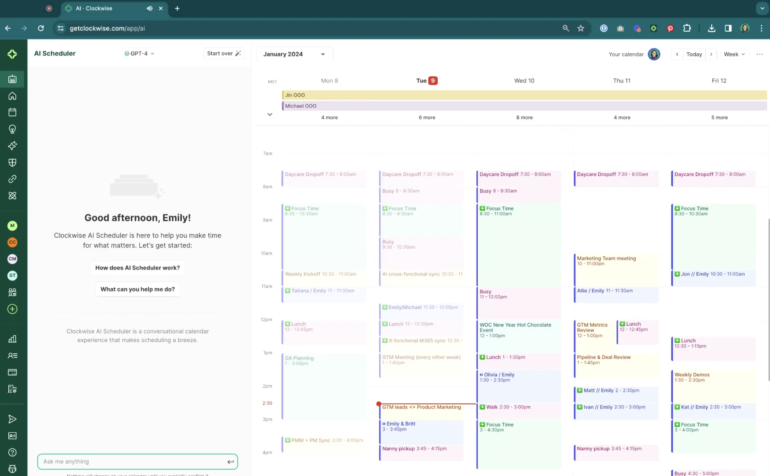This screenshot has width=770, height=476.
Task: Switch to the AI - Clockwise browser tab
Action: [x=113, y=8]
